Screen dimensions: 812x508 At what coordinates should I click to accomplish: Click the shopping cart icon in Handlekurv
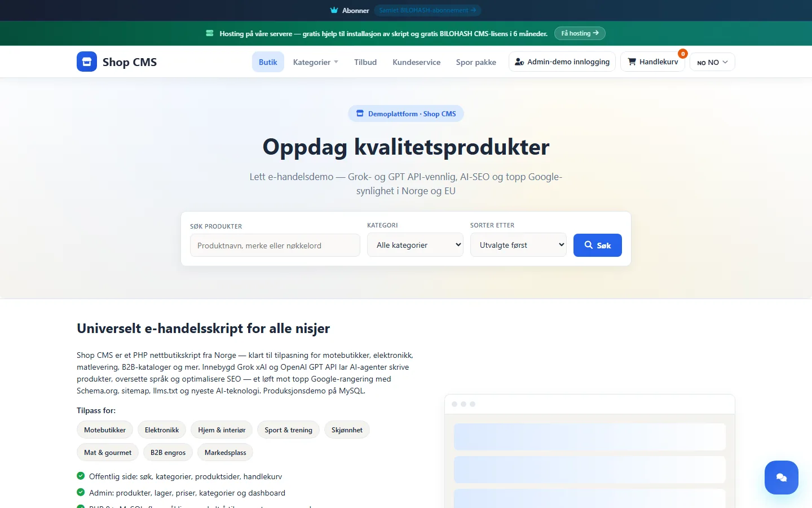[632, 62]
